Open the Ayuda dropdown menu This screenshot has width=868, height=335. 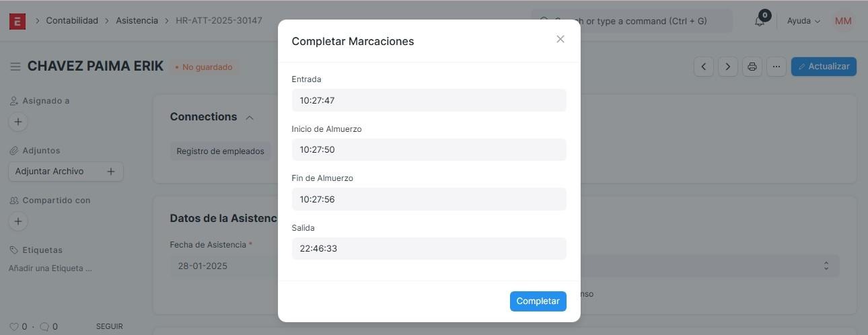(x=803, y=21)
